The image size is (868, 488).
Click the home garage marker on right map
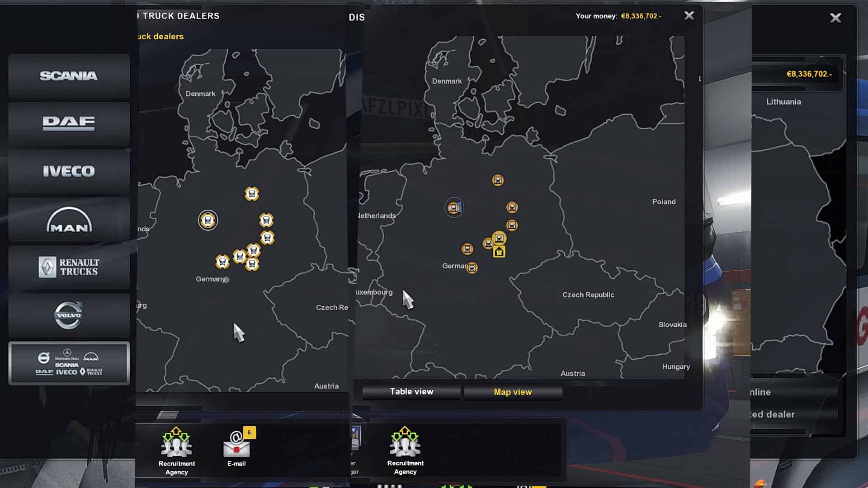(499, 252)
